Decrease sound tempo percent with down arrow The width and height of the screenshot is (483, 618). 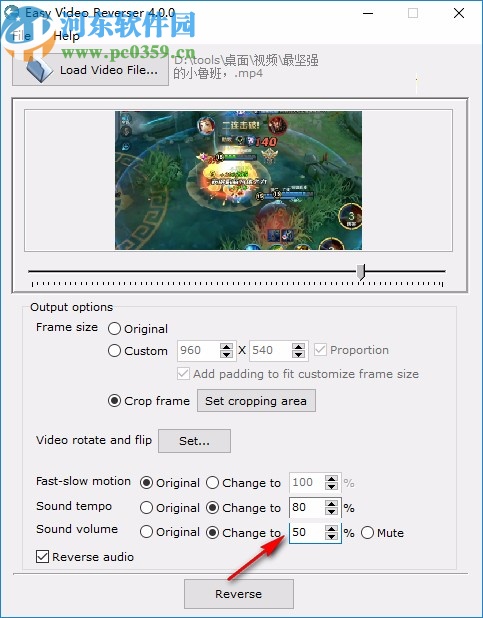click(x=331, y=512)
